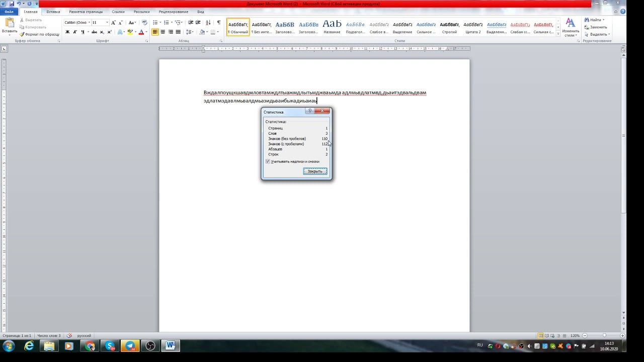Expand the styles gallery with the More arrow
This screenshot has width=644, height=362.
[x=558, y=34]
